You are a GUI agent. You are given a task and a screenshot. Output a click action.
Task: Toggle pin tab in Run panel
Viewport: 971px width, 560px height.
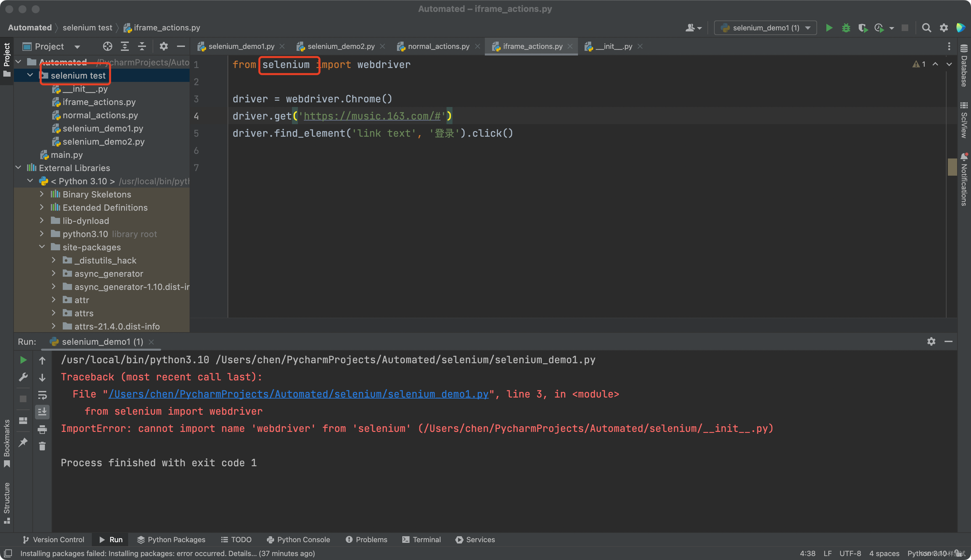(23, 442)
